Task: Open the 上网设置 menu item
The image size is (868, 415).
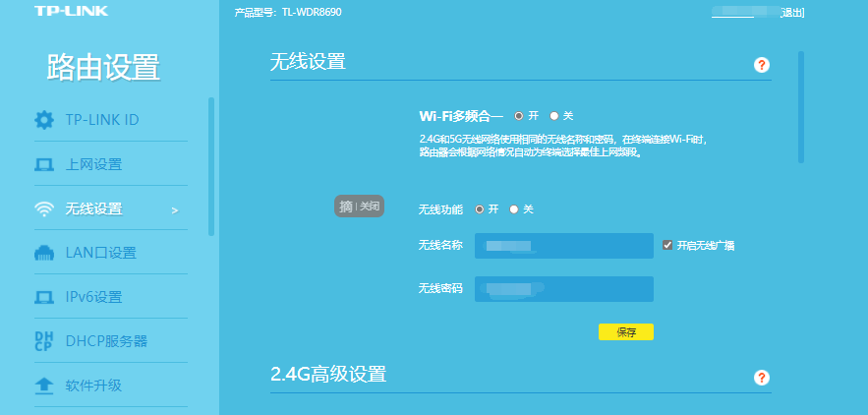Action: [93, 164]
